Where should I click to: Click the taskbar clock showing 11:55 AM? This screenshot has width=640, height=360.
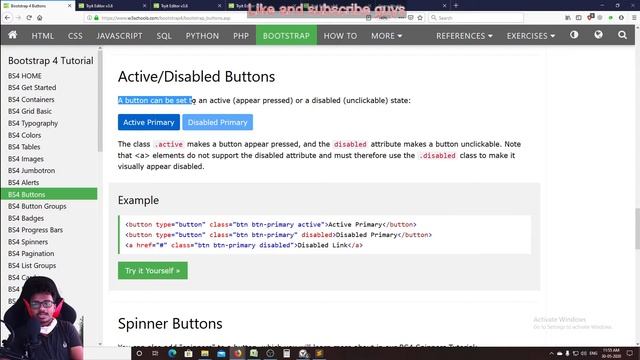pyautogui.click(x=611, y=353)
